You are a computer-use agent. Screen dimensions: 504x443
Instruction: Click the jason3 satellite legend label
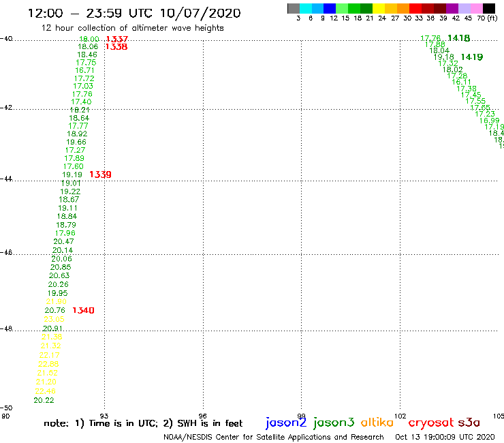pos(334,423)
